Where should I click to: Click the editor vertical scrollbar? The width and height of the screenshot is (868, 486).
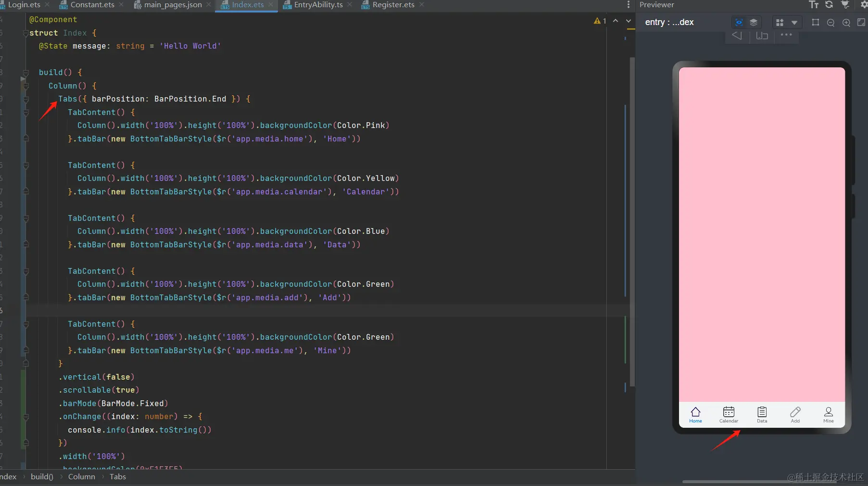632,221
